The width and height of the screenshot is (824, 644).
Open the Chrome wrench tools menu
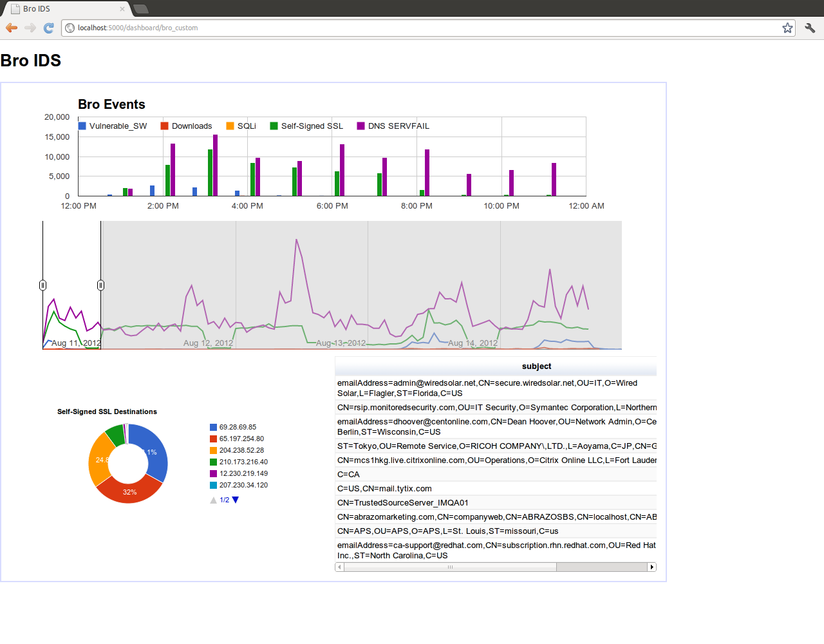pyautogui.click(x=810, y=28)
